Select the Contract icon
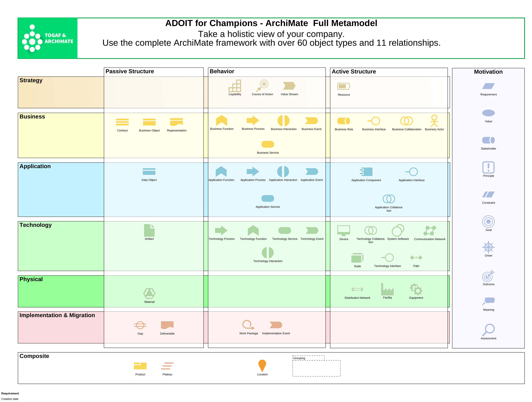Viewport: 532px width, 402px height. click(x=122, y=122)
